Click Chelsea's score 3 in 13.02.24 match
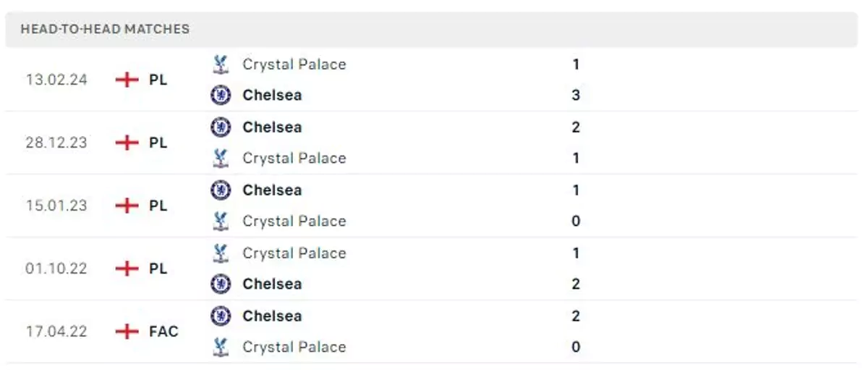This screenshot has width=868, height=370. click(576, 95)
